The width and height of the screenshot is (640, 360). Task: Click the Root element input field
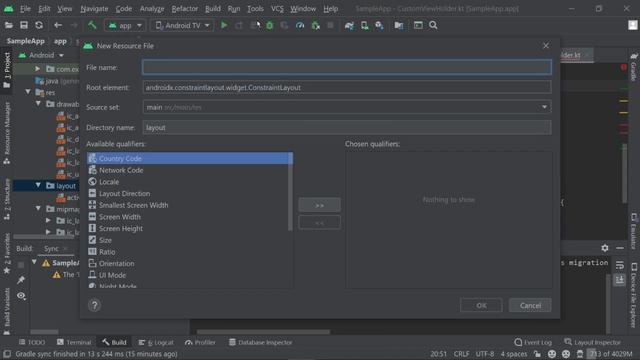pyautogui.click(x=347, y=87)
